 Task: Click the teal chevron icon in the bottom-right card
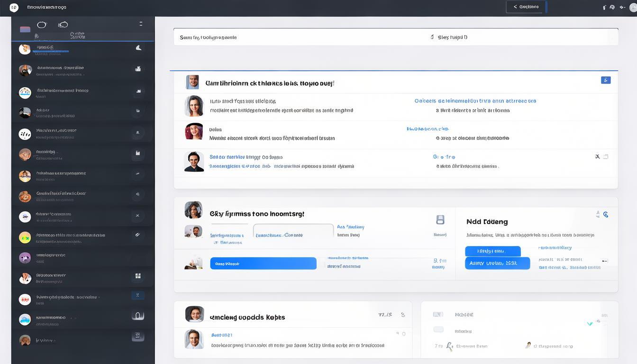590,324
